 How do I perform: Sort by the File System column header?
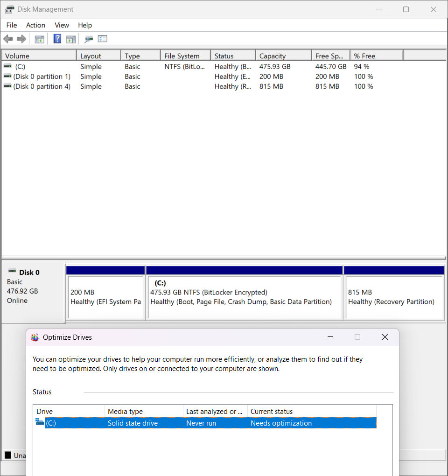coord(185,56)
